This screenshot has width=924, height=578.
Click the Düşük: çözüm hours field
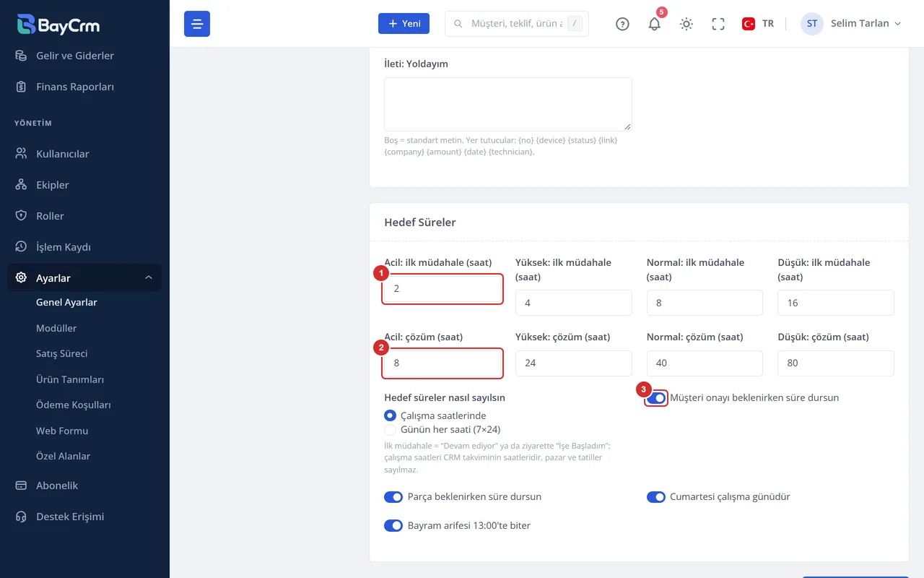(x=836, y=363)
